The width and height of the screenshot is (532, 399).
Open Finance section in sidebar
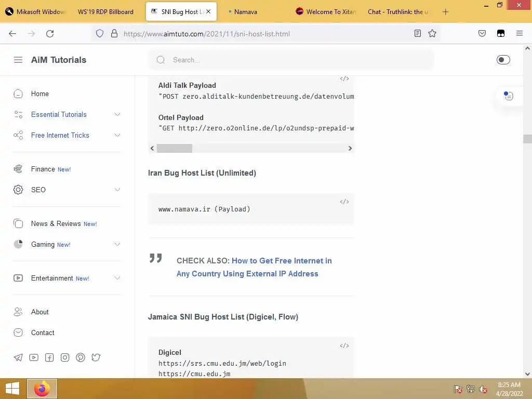click(43, 169)
